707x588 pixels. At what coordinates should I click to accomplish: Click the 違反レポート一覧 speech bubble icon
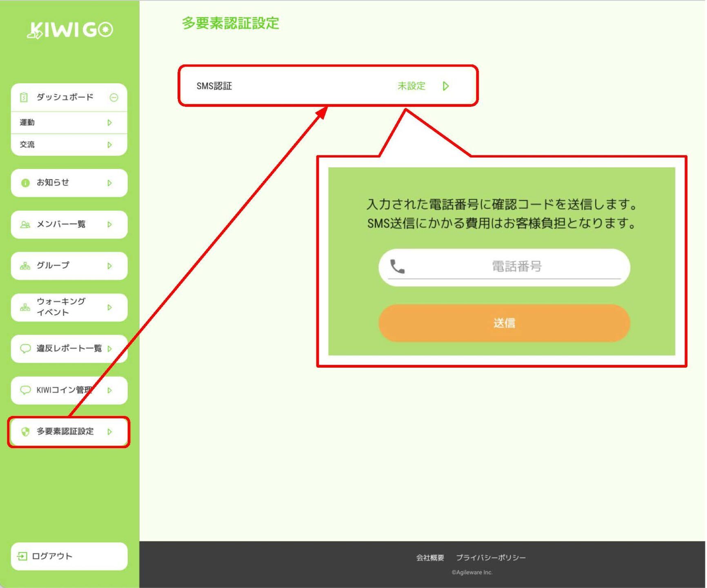coord(25,348)
